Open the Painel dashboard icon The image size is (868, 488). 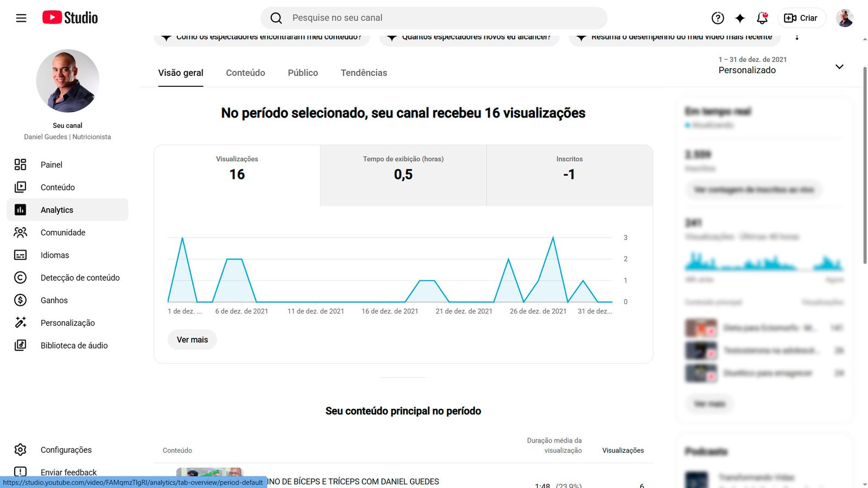tap(20, 165)
